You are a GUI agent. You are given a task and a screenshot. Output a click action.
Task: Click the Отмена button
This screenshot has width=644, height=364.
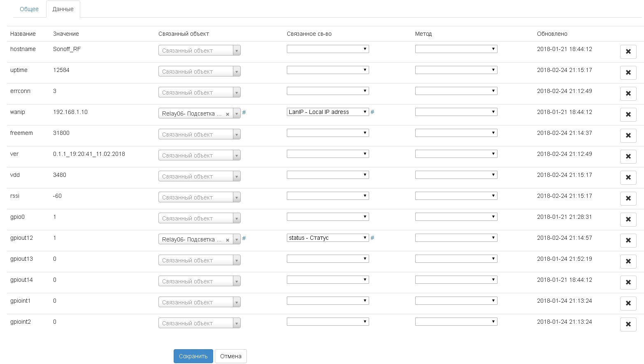230,356
